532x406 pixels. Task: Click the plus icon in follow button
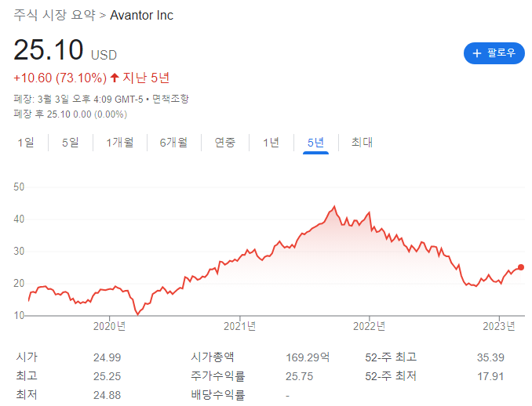tap(477, 53)
